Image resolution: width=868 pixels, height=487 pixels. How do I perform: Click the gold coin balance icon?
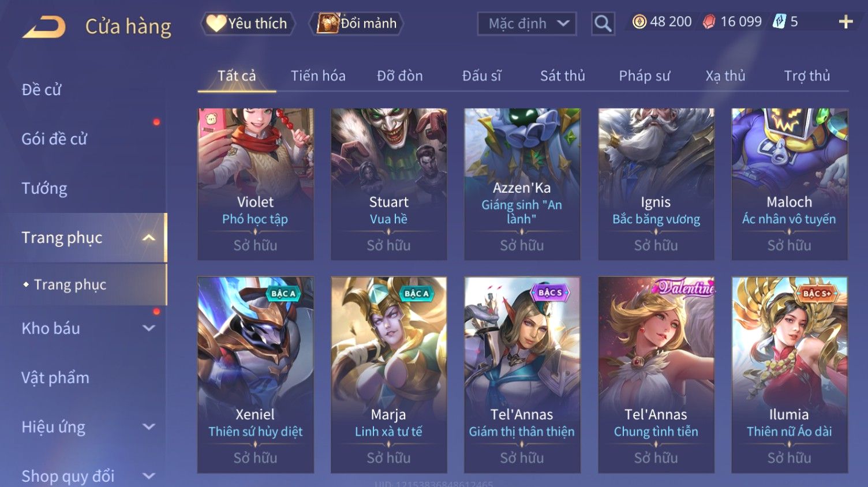(x=639, y=22)
